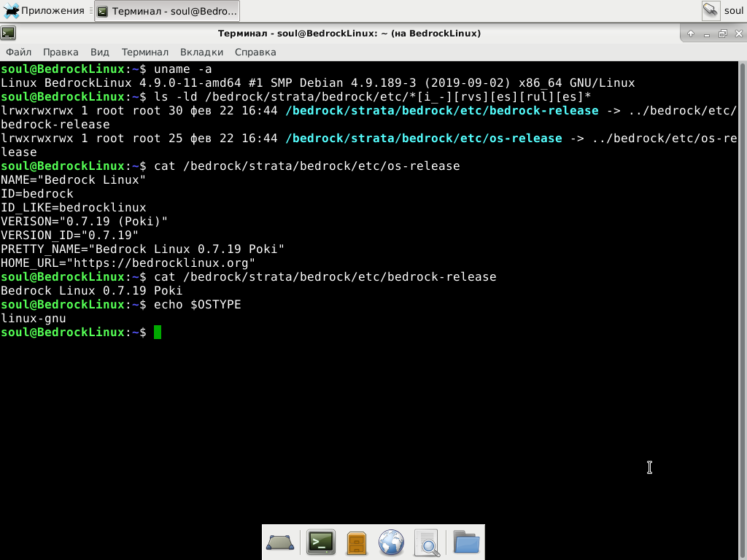This screenshot has width=747, height=560.
Task: Click the 'cat /bedrock/strata/bedrock/etc/bedrock-release' command
Action: point(325,276)
